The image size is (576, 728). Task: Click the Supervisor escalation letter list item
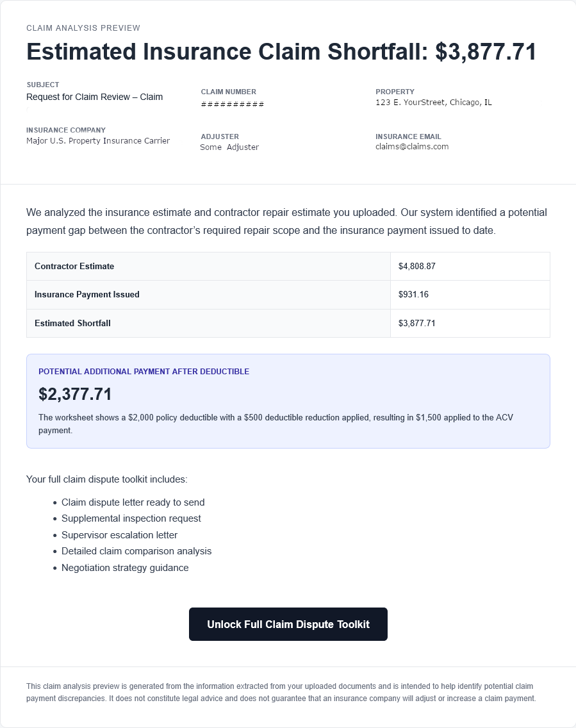[119, 535]
